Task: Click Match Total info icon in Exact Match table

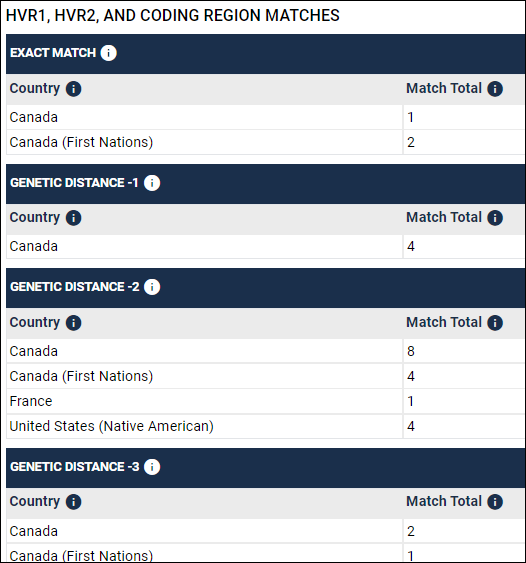Action: [495, 89]
